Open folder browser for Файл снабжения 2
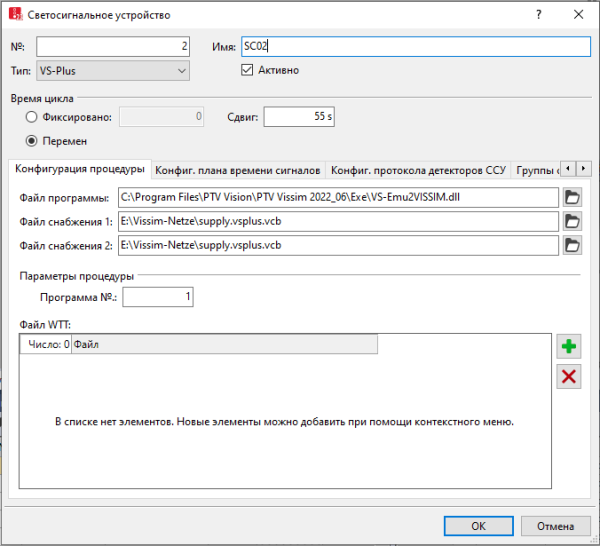The height and width of the screenshot is (546, 600). (x=572, y=245)
